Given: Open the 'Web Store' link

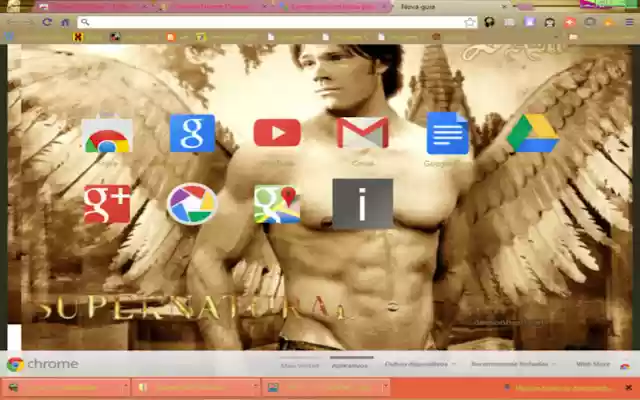Looking at the screenshot, I should (593, 364).
